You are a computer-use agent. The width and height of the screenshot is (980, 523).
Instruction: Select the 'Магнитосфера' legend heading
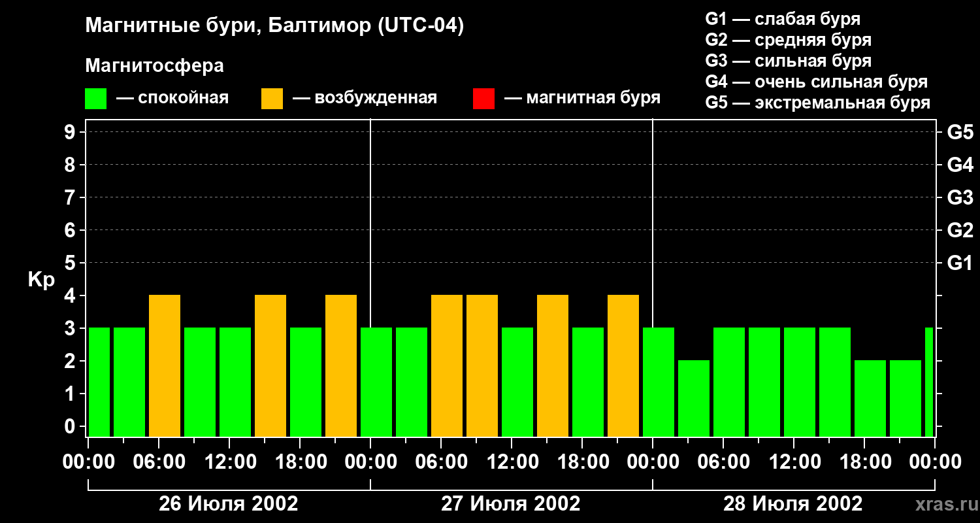154,66
